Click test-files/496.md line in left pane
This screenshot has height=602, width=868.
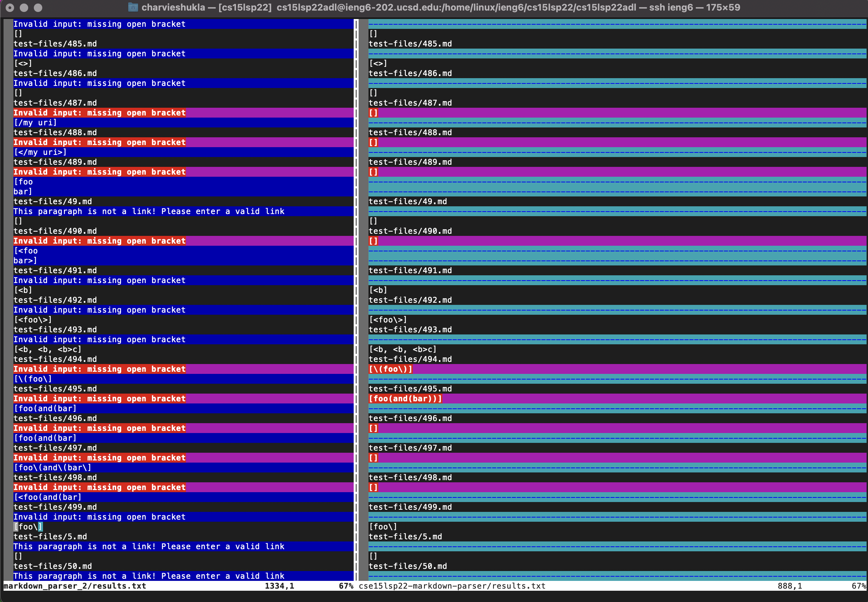55,418
